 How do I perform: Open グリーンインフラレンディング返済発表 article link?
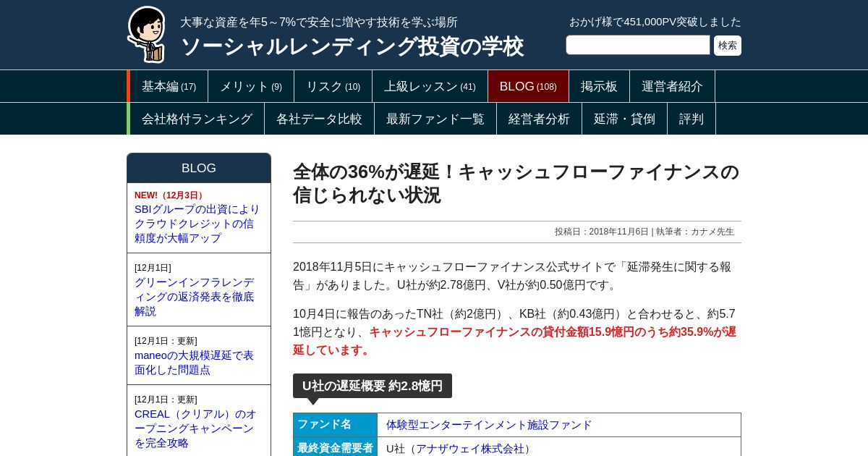[195, 297]
